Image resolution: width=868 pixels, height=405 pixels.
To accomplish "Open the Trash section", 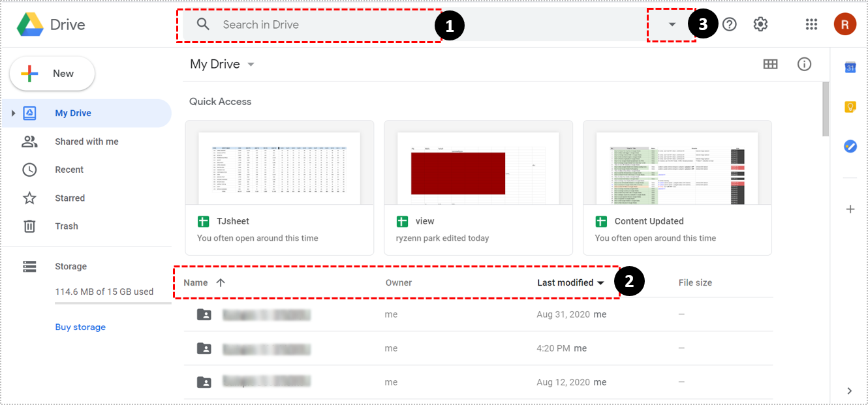I will [66, 226].
